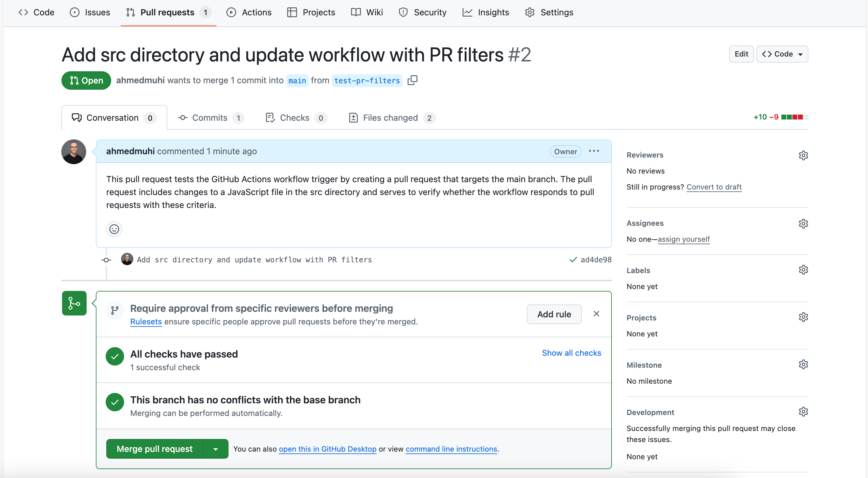The height and width of the screenshot is (478, 868).
Task: Open commit message 'Add src directory and update workflow'
Action: pos(254,260)
